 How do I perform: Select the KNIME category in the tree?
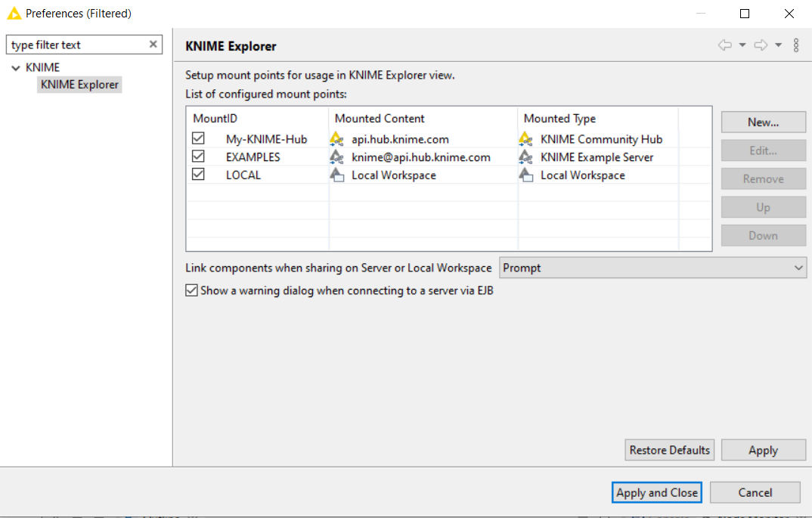point(43,67)
